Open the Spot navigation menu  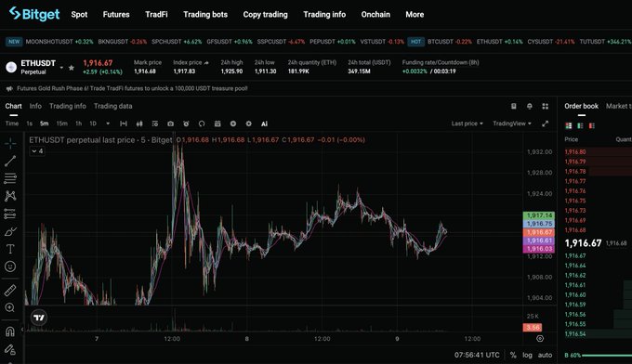79,15
